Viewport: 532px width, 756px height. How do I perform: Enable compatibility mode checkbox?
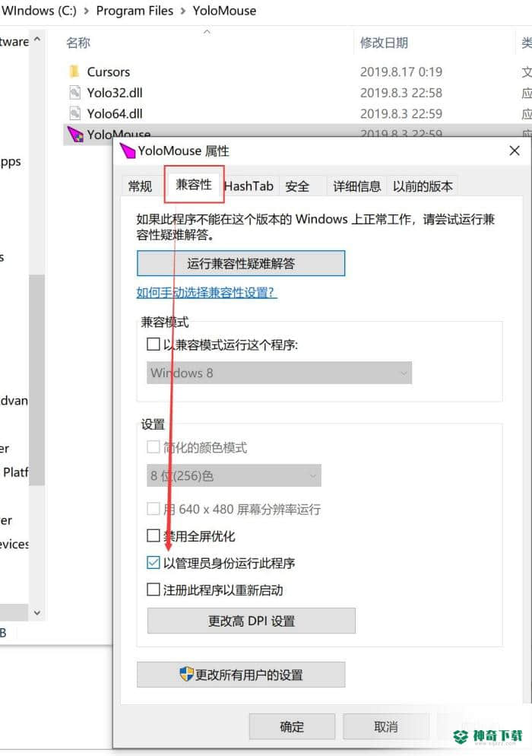click(x=154, y=345)
